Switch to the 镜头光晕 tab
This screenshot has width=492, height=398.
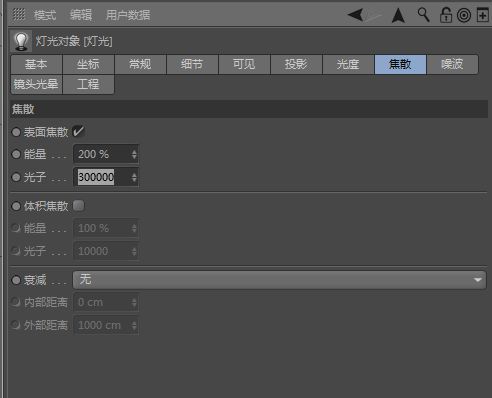tap(36, 84)
